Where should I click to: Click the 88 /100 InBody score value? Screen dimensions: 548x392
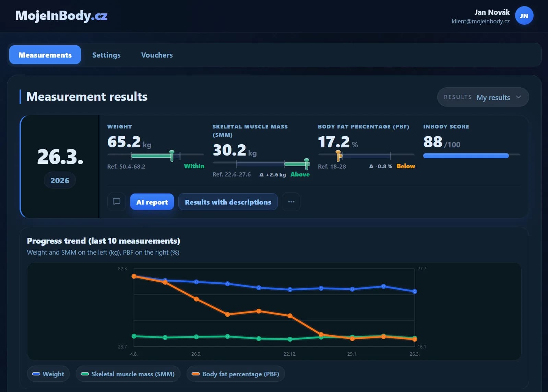point(442,142)
